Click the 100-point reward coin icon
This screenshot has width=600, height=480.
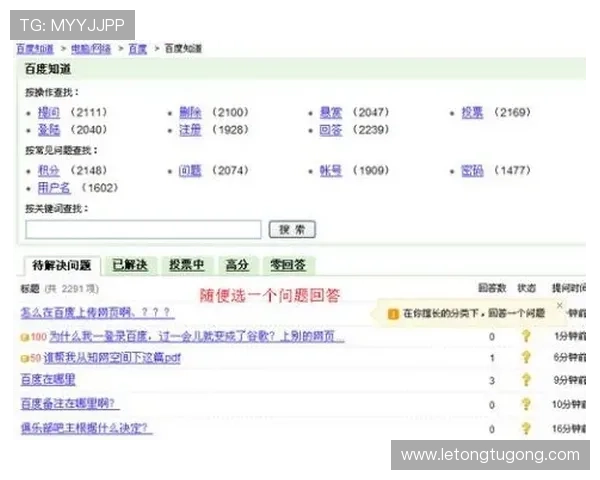pos(24,337)
